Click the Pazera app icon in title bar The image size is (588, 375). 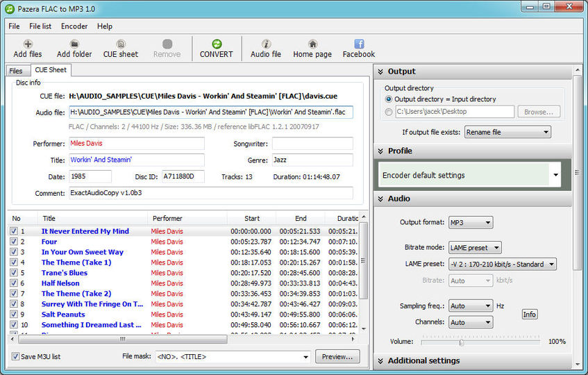click(x=10, y=8)
